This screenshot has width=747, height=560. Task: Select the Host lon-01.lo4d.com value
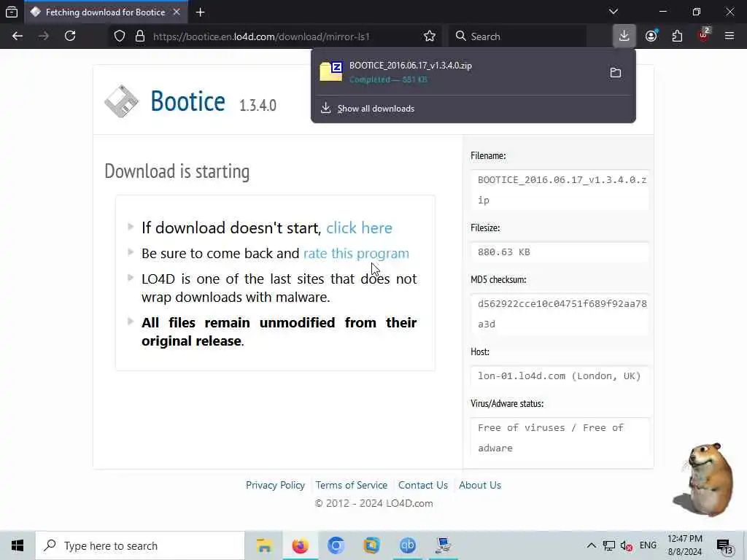tap(560, 376)
